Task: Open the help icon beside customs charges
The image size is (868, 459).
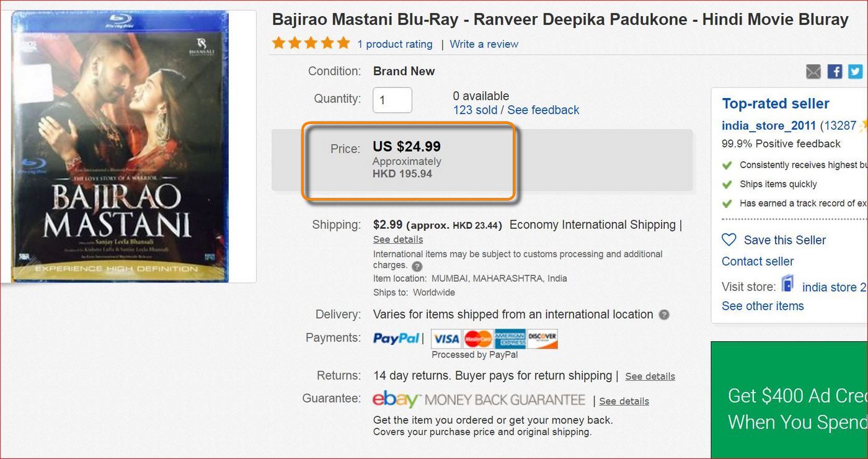Action: pos(417,266)
